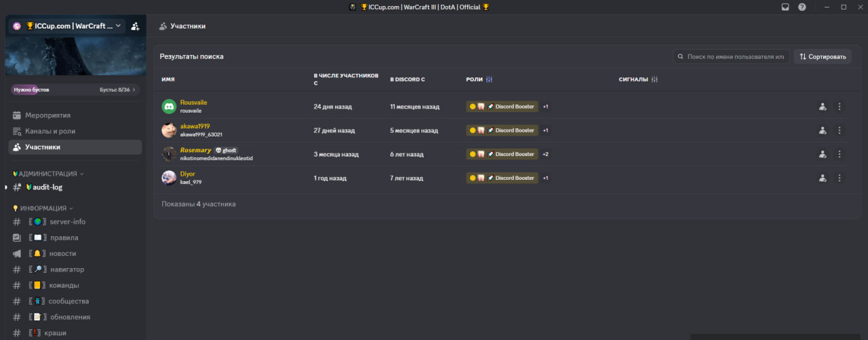Click the В DISCORD С column header
This screenshot has width=868, height=340.
[x=408, y=79]
